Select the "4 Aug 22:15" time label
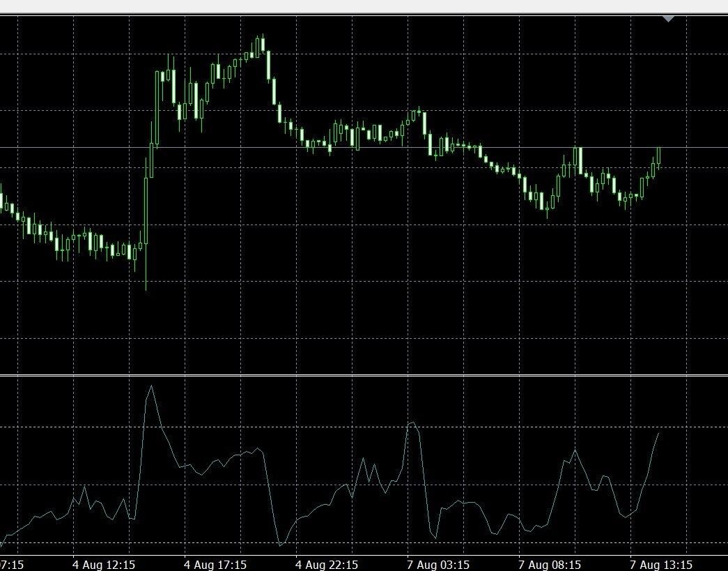 click(327, 565)
